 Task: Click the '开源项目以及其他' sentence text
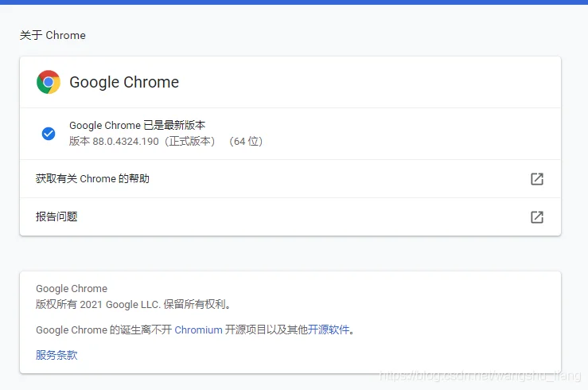(267, 330)
